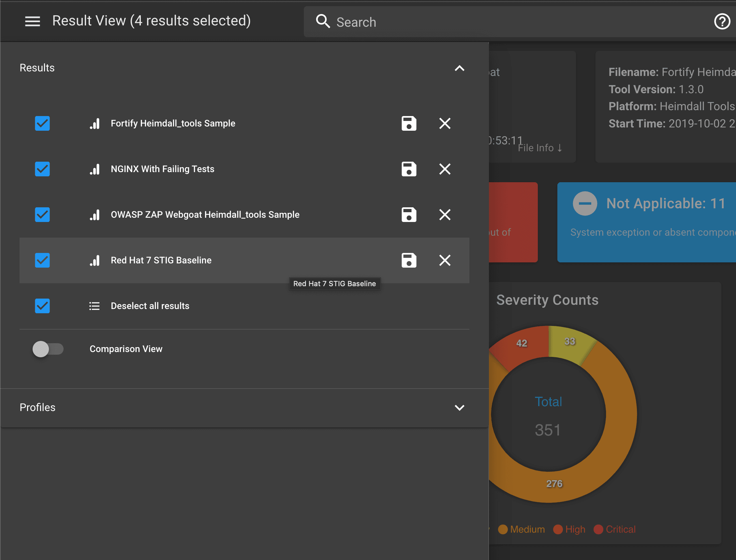Image resolution: width=736 pixels, height=560 pixels.
Task: Open the File Info dropdown
Action: click(x=539, y=147)
